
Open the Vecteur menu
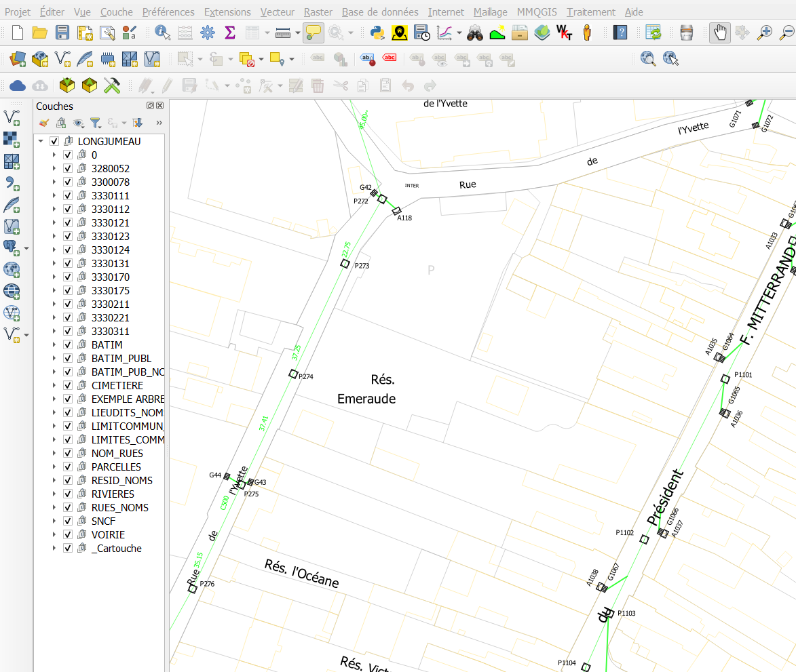pyautogui.click(x=277, y=12)
